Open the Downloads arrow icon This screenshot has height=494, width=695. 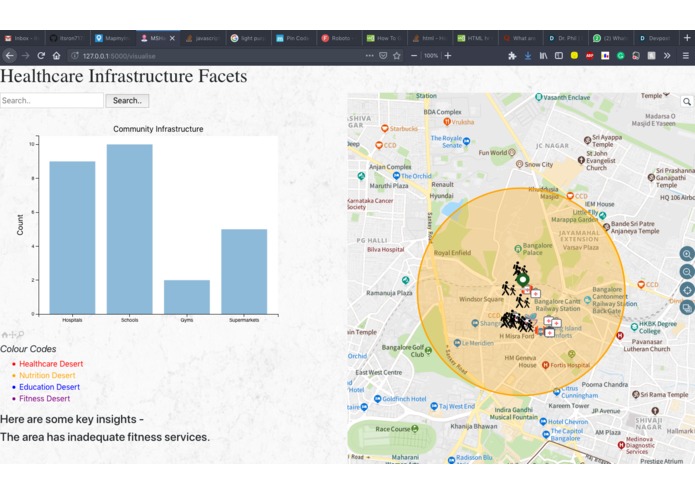point(528,56)
